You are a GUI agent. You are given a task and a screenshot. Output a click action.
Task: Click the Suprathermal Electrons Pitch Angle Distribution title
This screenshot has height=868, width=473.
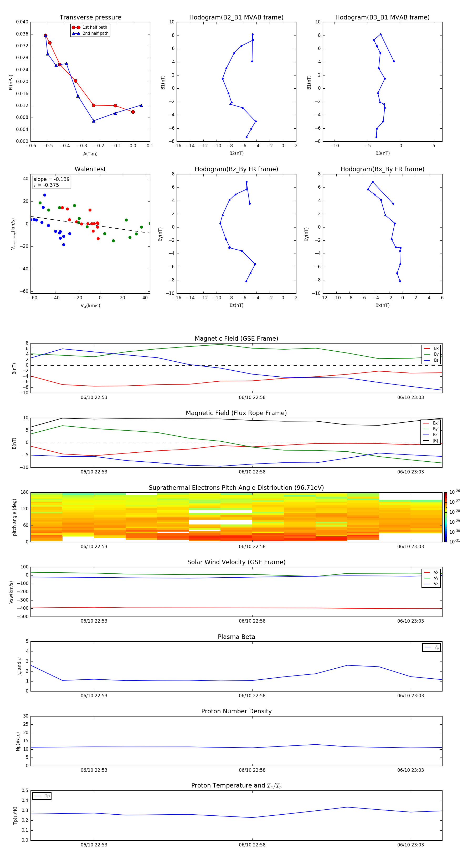click(236, 488)
